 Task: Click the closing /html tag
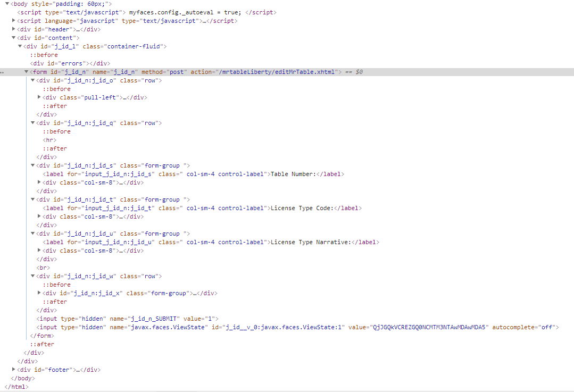(x=16, y=387)
